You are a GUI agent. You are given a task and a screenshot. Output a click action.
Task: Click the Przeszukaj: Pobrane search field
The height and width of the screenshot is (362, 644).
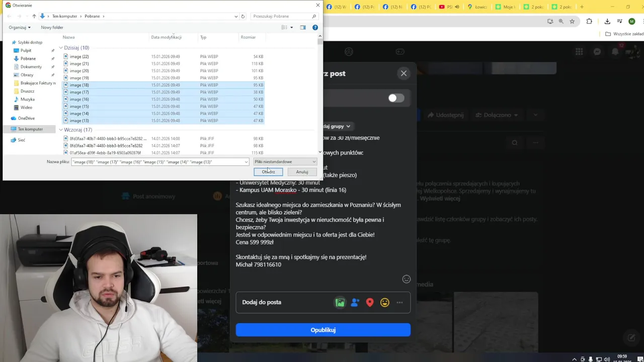pyautogui.click(x=285, y=16)
